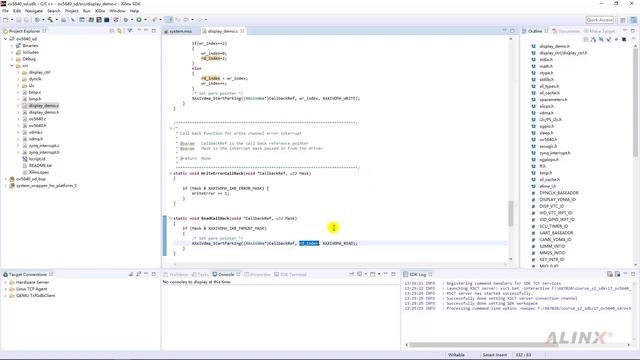Select lscript.ld in the project tree
The image size is (640, 360).
pyautogui.click(x=37, y=159)
